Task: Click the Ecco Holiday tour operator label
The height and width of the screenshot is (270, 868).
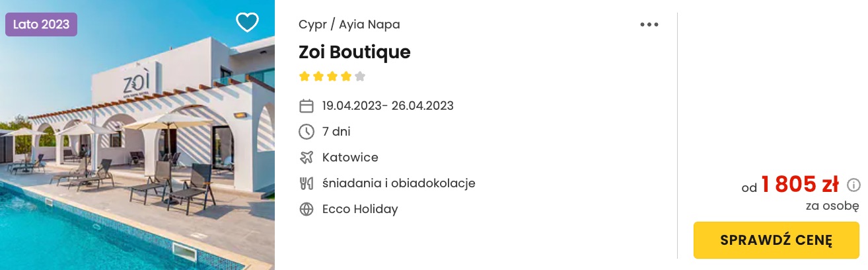Action: click(360, 209)
